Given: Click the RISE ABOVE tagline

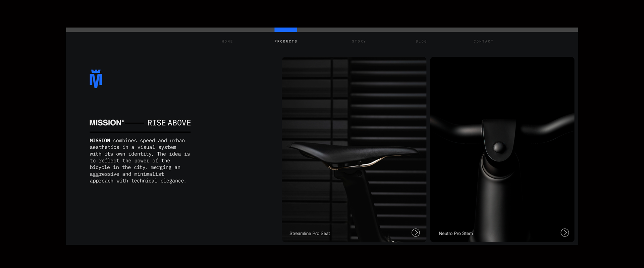Looking at the screenshot, I should pyautogui.click(x=169, y=123).
